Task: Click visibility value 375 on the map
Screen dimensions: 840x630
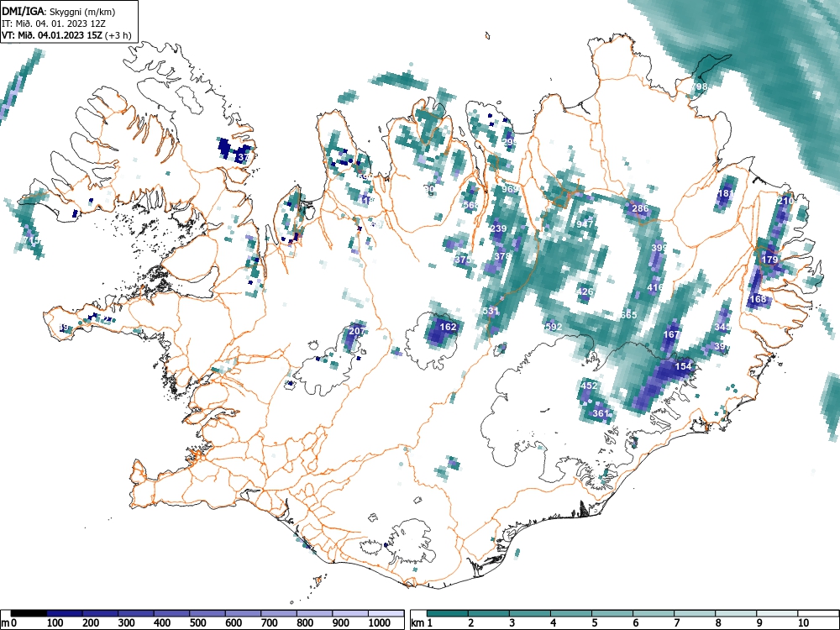Action: [462, 260]
